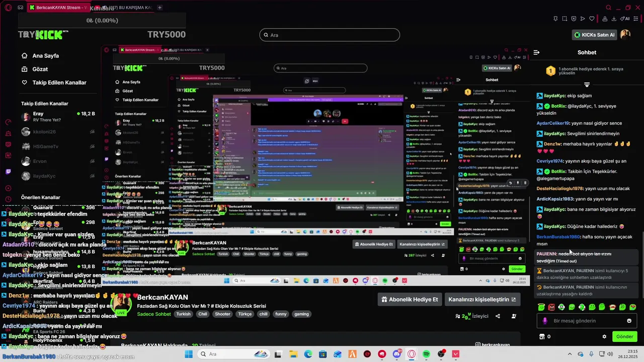Take a snapshot with browser capture icon

[x=565, y=19]
